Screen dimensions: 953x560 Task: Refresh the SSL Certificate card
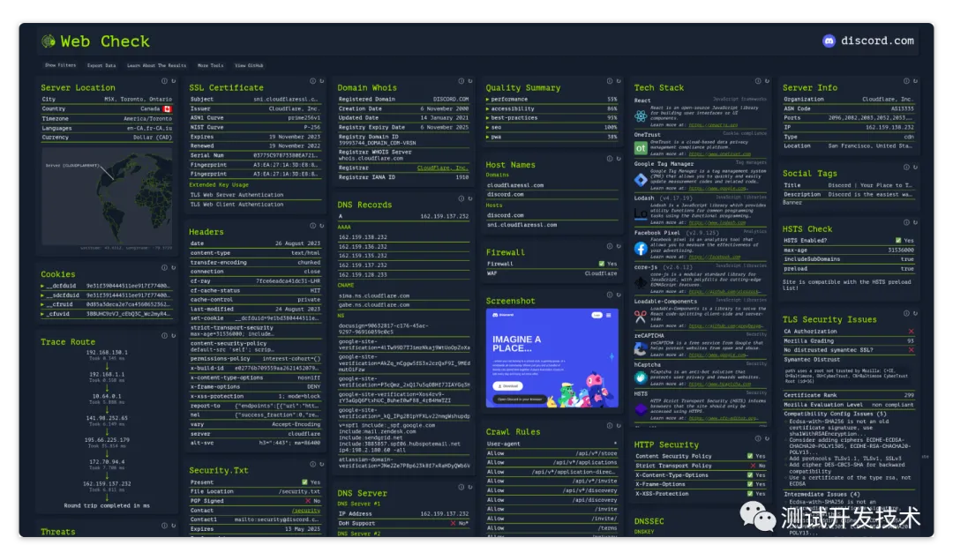click(321, 81)
